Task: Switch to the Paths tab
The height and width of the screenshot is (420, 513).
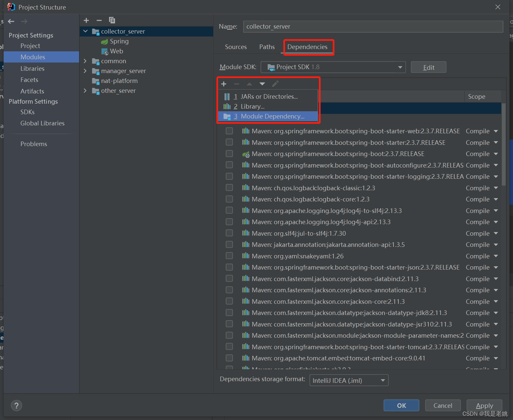Action: point(267,47)
